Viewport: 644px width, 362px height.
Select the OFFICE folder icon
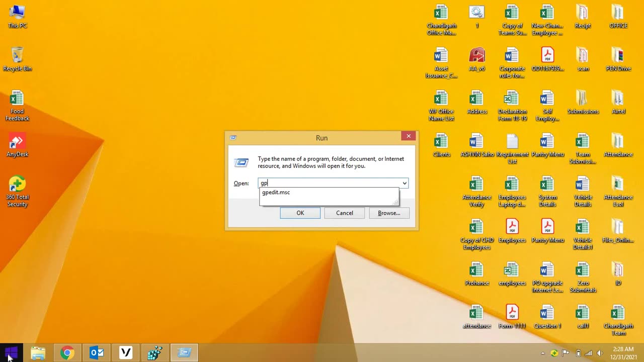618,17
